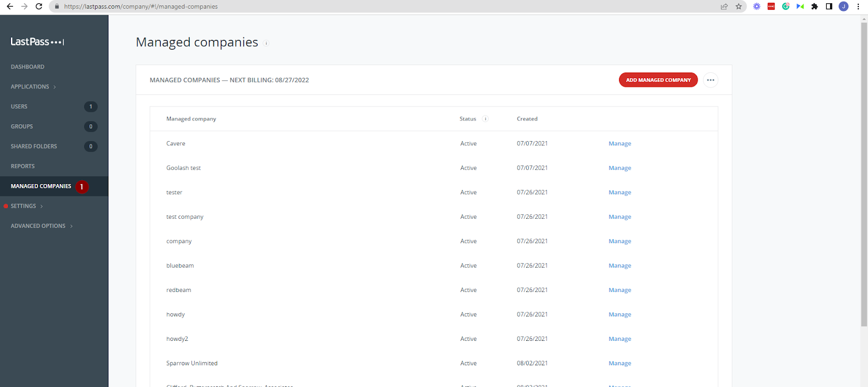Image resolution: width=868 pixels, height=387 pixels.
Task: Click the Status column info icon
Action: click(486, 119)
